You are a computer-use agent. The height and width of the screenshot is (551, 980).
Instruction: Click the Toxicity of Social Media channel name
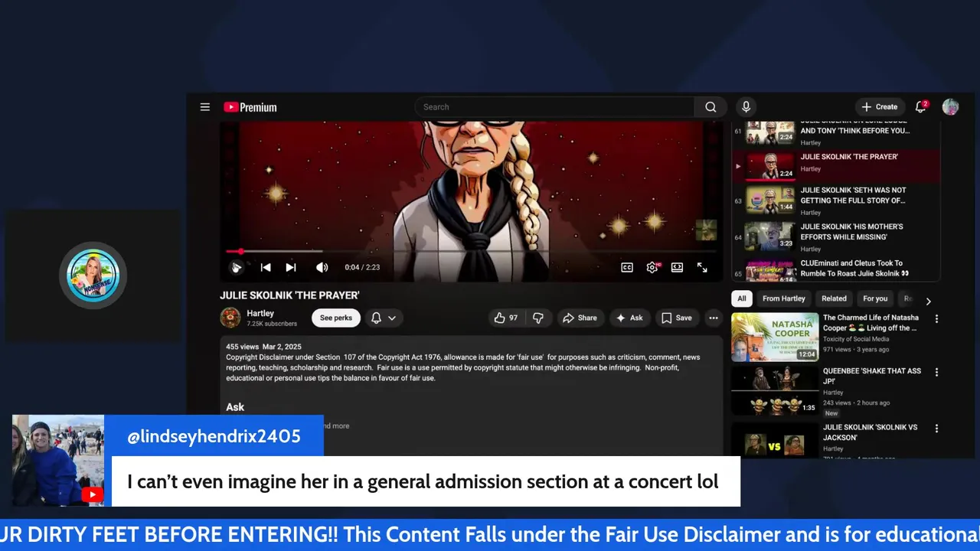[x=856, y=339]
